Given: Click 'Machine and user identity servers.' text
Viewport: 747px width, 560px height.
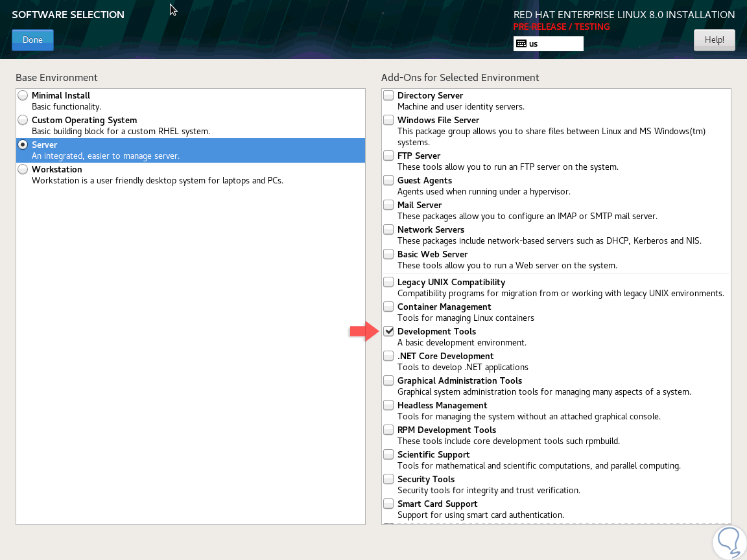Looking at the screenshot, I should pos(460,107).
